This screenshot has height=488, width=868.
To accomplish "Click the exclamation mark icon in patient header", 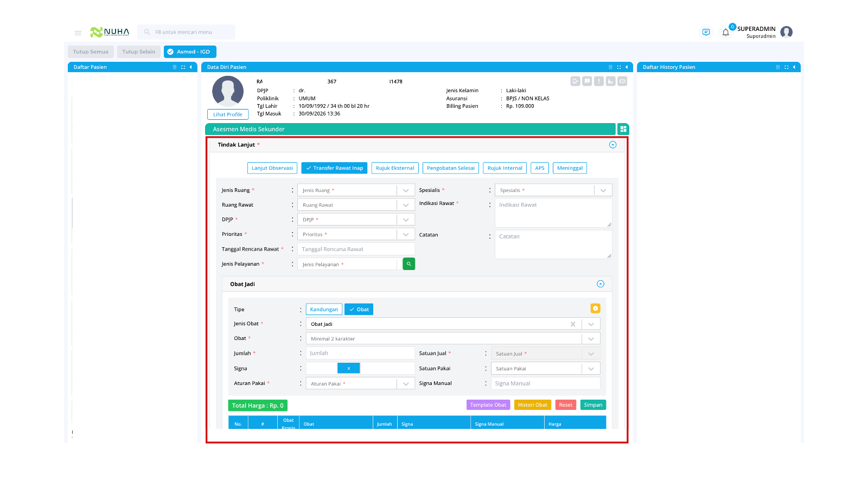I will coord(599,81).
